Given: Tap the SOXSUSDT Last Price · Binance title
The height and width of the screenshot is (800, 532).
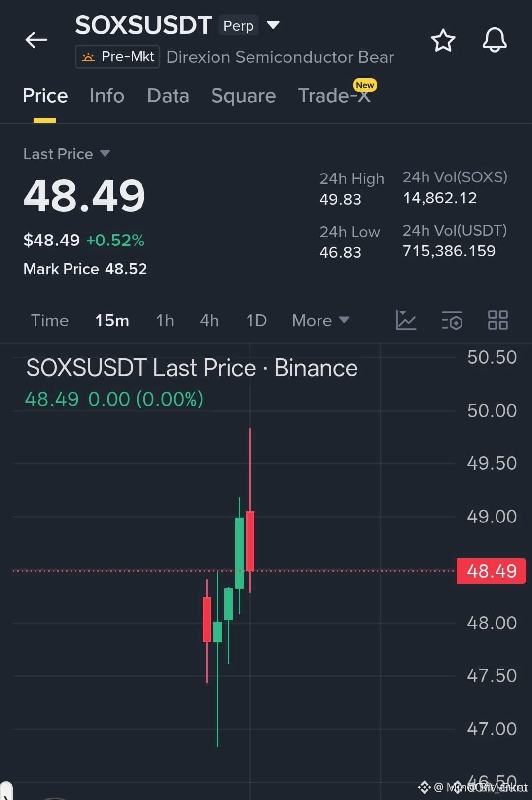Looking at the screenshot, I should coord(192,368).
